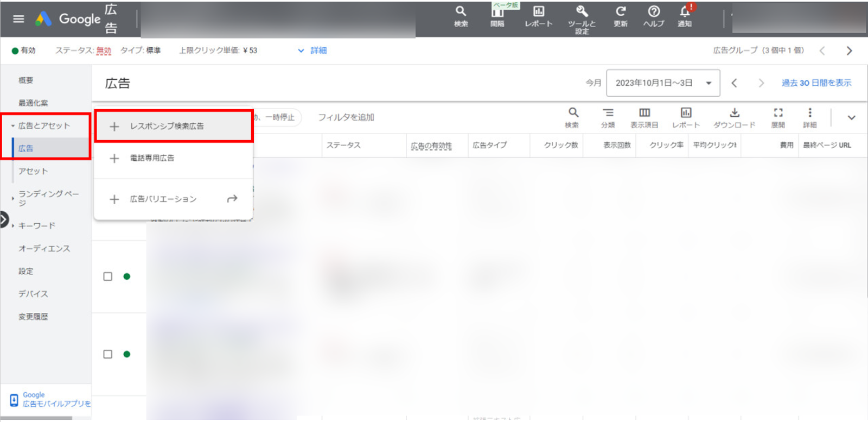Screen dimensions: 868x422
Task: Collapse the table toolbar chevron at right
Action: [x=851, y=117]
